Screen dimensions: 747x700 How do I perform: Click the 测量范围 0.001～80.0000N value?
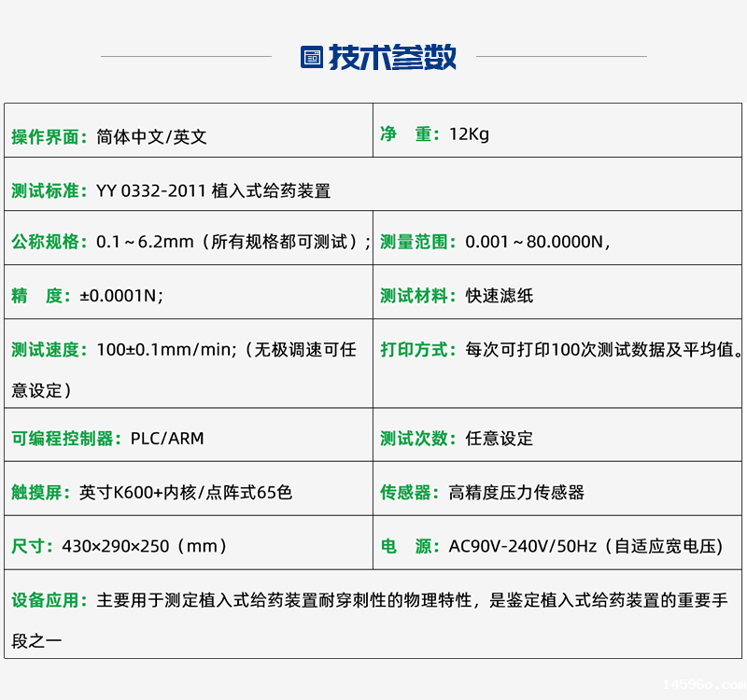537,242
